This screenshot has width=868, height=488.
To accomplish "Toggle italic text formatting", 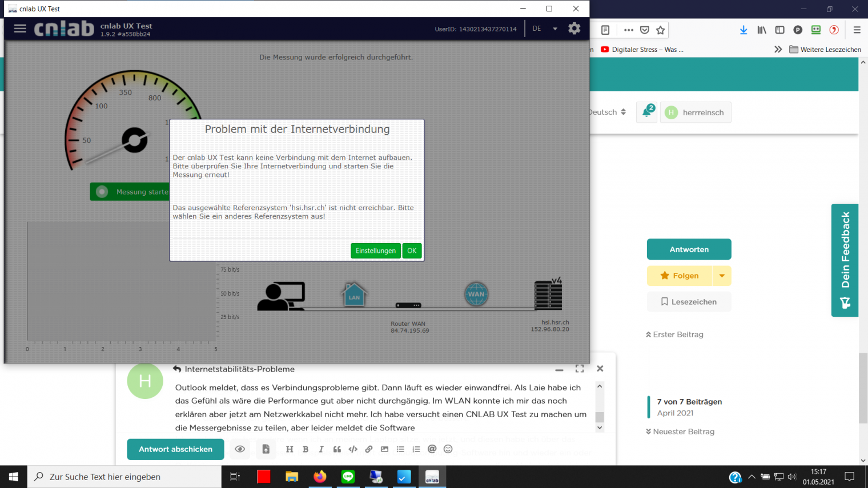I will click(x=321, y=449).
